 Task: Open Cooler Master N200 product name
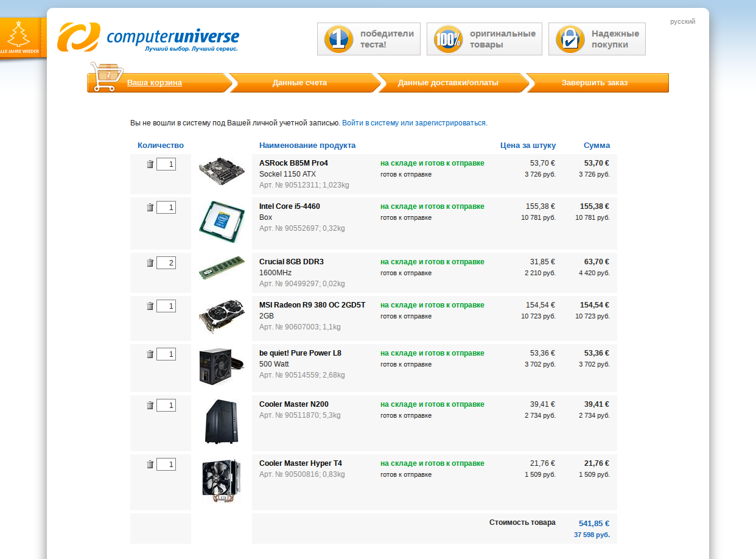tap(294, 404)
